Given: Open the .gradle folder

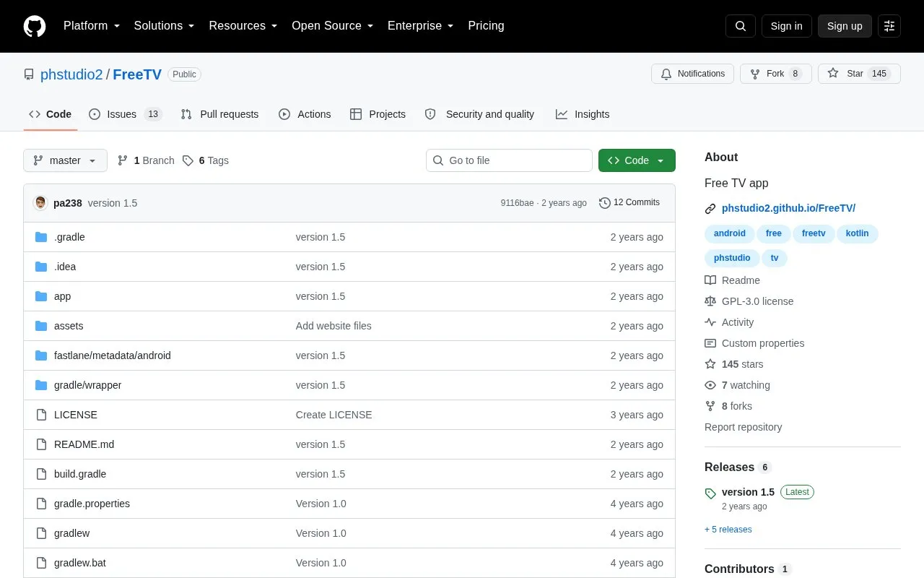Looking at the screenshot, I should (69, 237).
